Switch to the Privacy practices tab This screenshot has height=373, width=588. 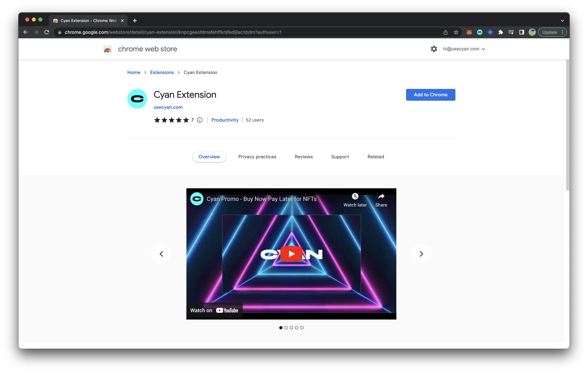257,157
